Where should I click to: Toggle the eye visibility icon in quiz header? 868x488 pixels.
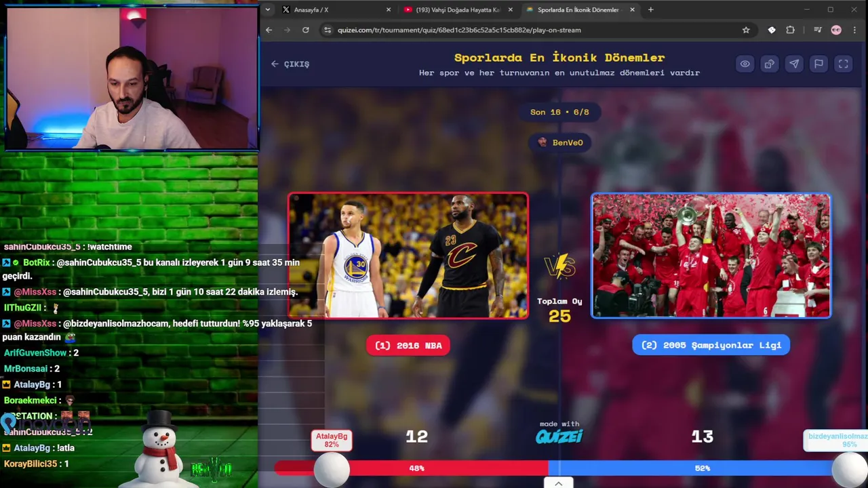[745, 64]
